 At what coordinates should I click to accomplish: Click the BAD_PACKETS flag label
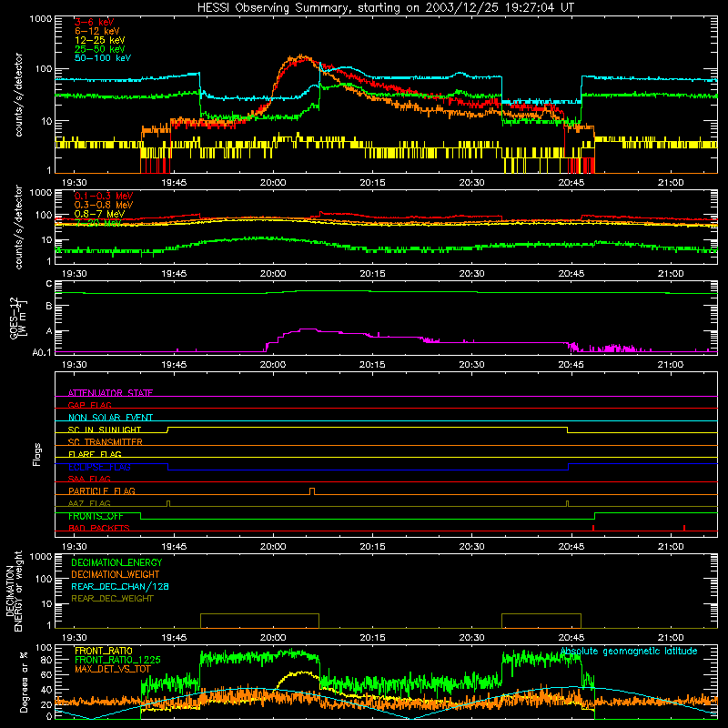tap(99, 528)
